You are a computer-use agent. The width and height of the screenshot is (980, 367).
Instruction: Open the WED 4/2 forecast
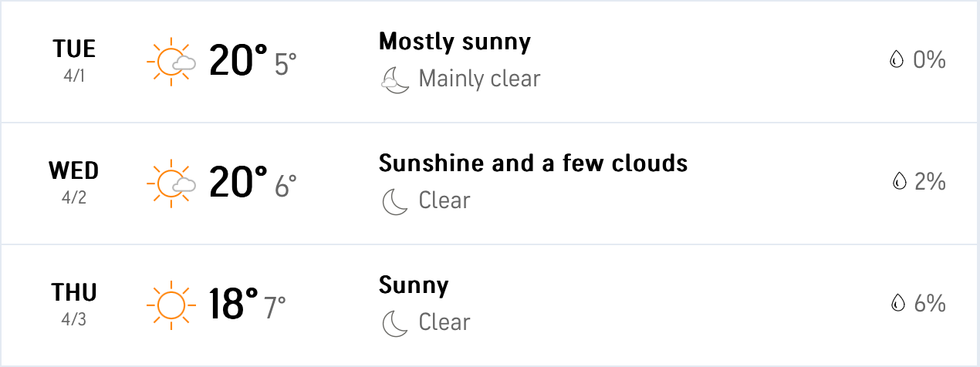[x=74, y=183]
